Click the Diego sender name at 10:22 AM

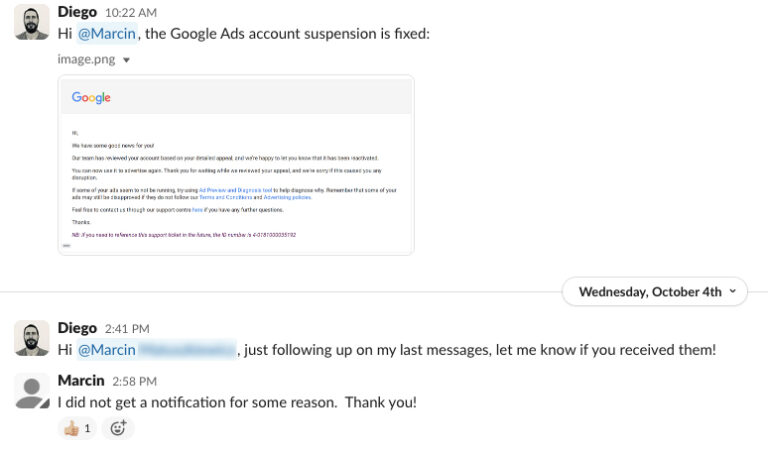click(78, 12)
